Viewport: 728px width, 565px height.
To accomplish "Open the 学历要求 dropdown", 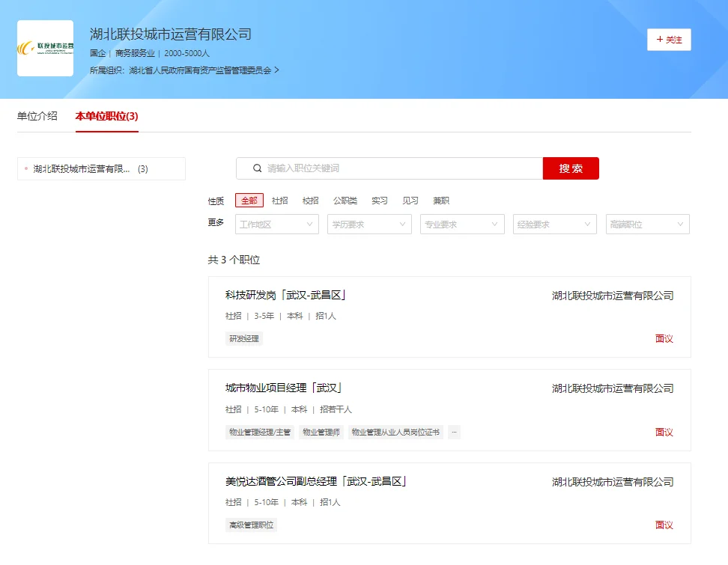I will [369, 224].
